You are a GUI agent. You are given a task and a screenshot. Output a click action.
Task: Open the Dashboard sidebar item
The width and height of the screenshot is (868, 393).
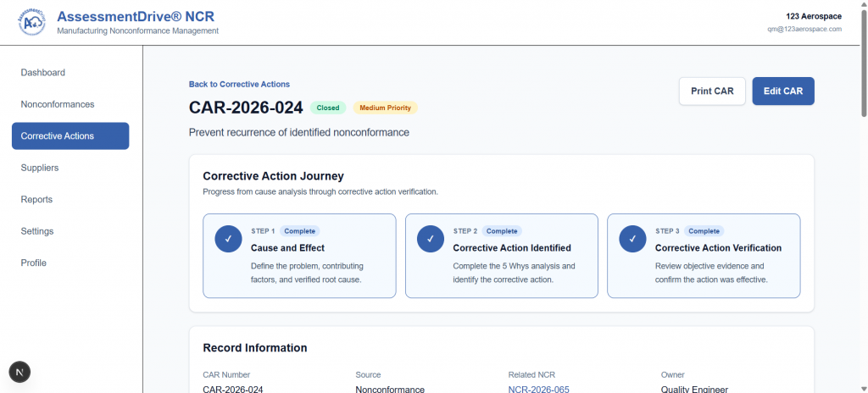point(70,73)
